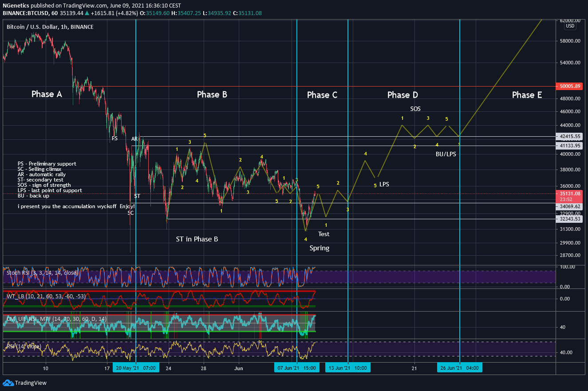Click the 'LPS - last point of support' legend line

pos(50,190)
